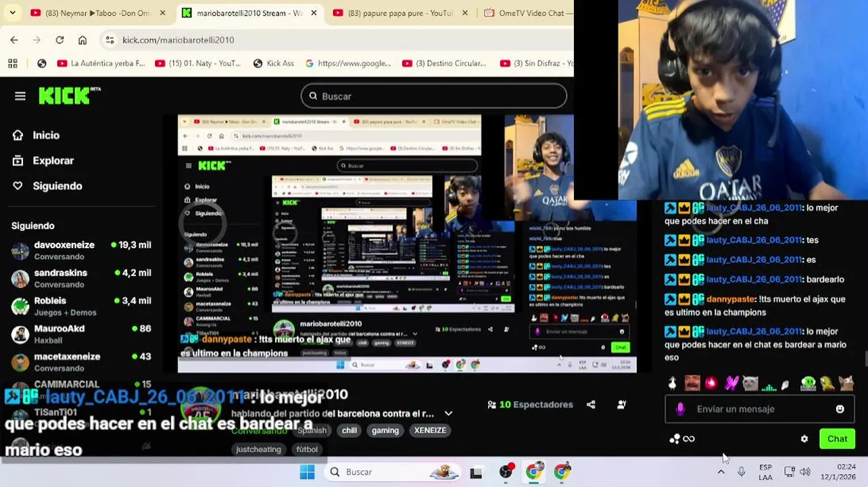Switch to papure papa pure YouTube tab
The width and height of the screenshot is (868, 487).
[399, 13]
